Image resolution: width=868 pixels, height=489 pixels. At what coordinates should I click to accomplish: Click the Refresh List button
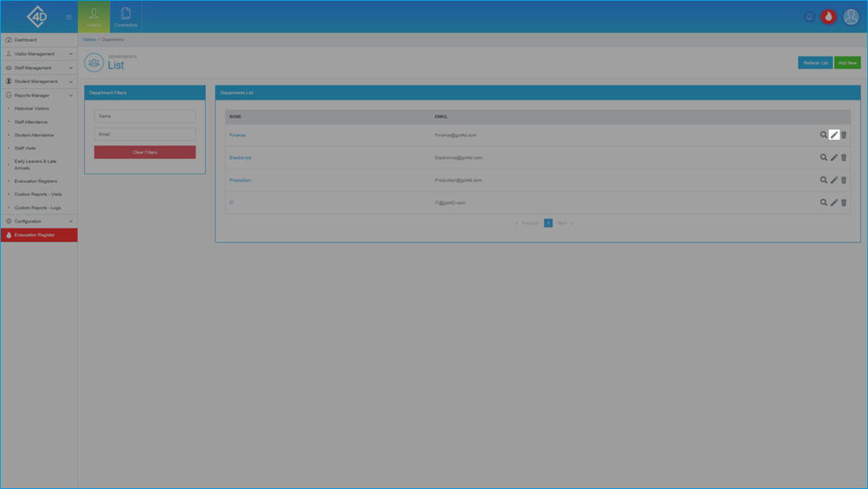(815, 63)
